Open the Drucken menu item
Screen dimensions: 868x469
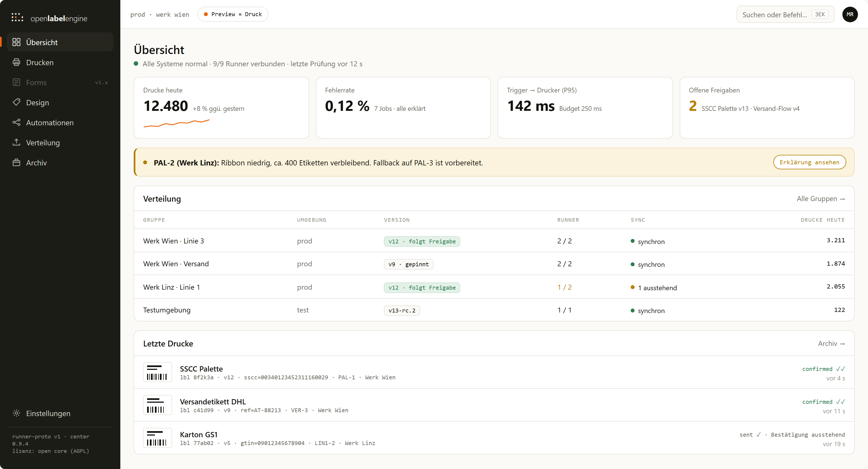point(60,62)
